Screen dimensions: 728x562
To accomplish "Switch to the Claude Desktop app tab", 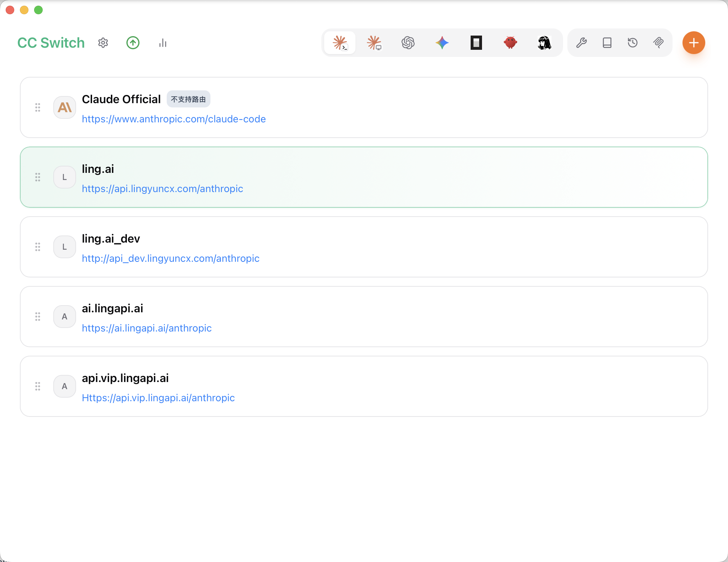I will coord(374,43).
